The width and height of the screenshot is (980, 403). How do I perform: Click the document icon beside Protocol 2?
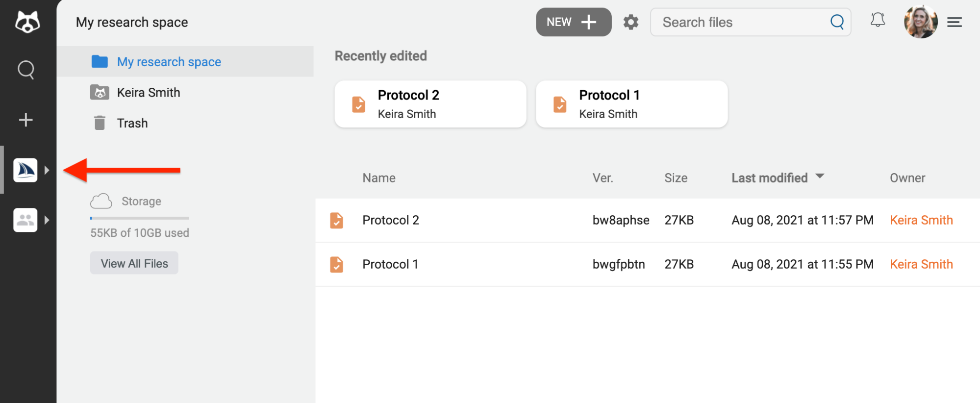[x=336, y=220]
